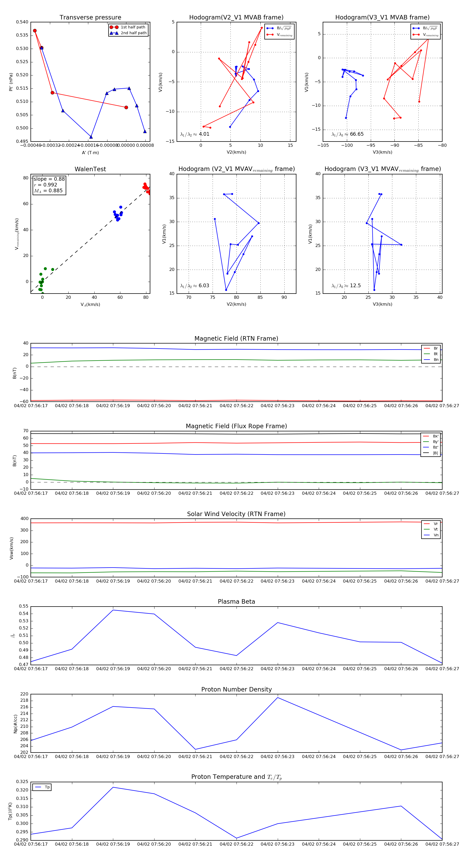
Task: Click the By' legend entry
Action: click(431, 442)
